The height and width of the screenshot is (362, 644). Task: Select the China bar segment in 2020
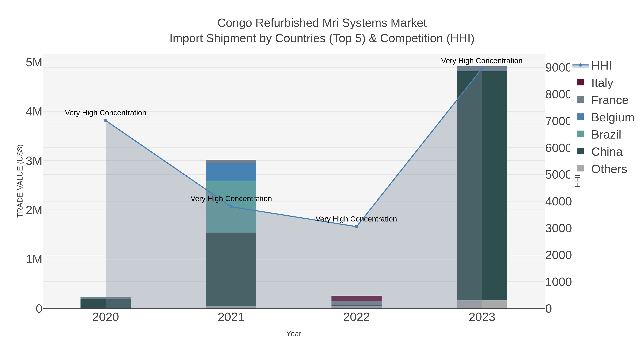pos(106,303)
